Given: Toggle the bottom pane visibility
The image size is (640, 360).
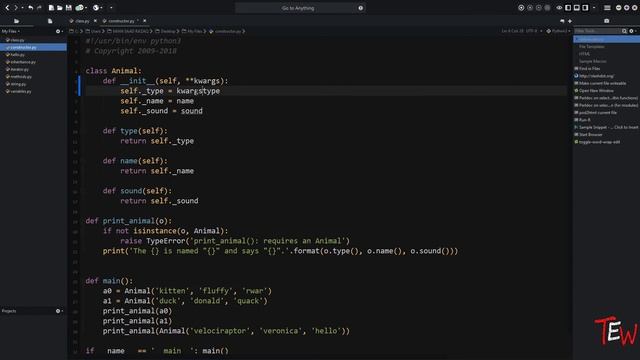Looking at the screenshot, I should [x=577, y=8].
